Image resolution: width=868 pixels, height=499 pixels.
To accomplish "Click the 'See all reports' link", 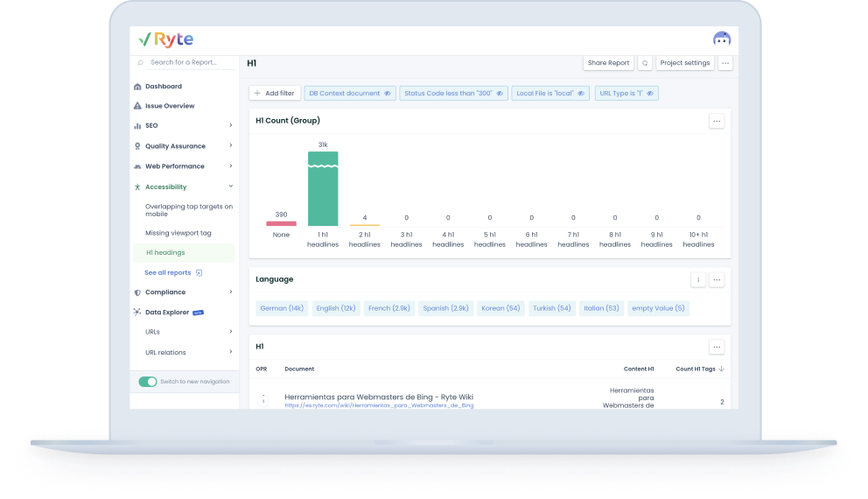I will 168,273.
